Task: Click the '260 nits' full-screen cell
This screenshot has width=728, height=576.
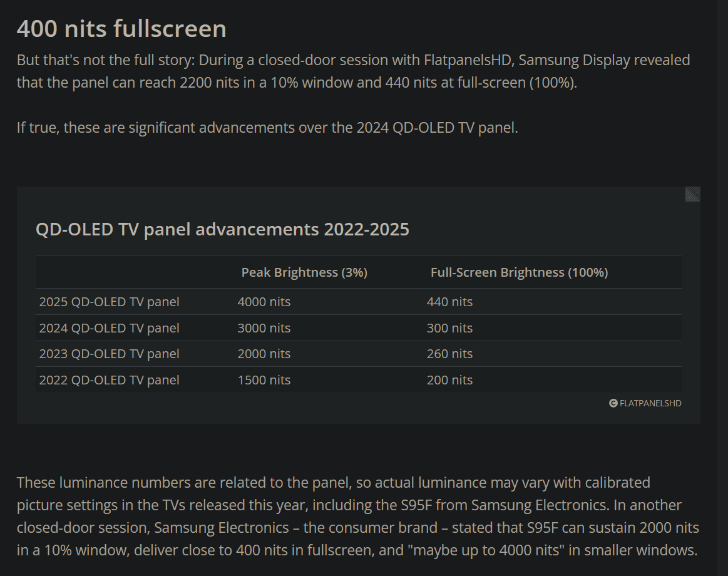Action: click(x=449, y=354)
